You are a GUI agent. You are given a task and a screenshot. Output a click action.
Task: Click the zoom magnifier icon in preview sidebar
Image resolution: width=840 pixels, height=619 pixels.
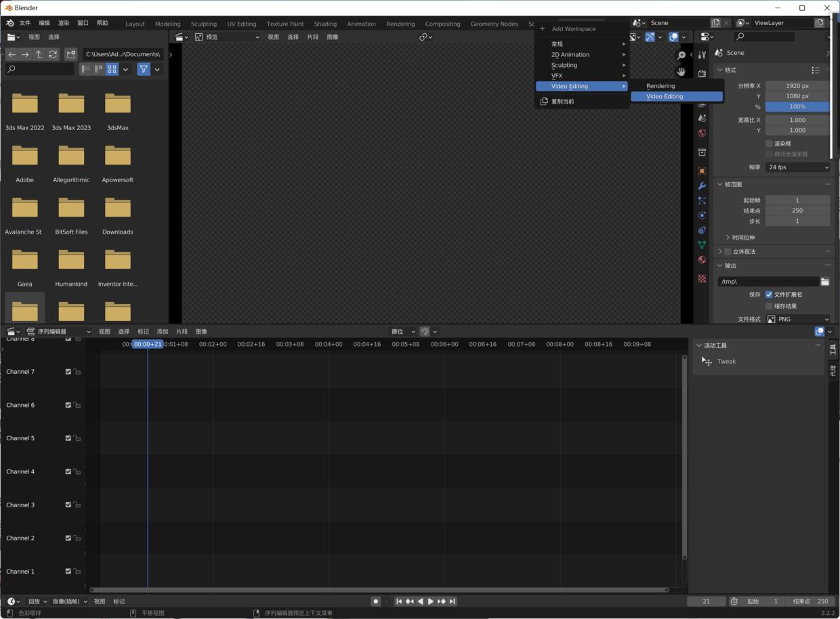point(681,55)
